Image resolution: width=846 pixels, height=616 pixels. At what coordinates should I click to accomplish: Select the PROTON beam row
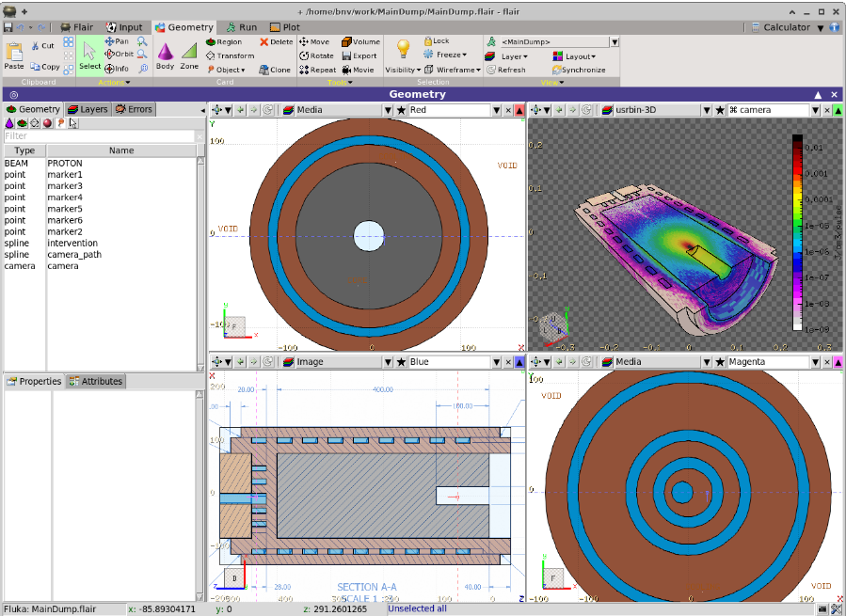click(x=101, y=164)
